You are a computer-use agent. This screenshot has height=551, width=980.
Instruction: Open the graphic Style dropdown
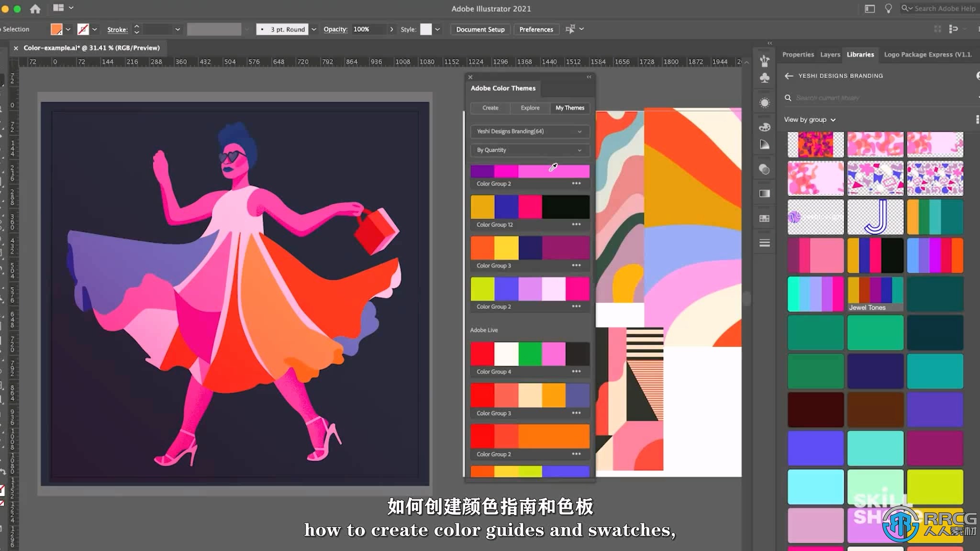pyautogui.click(x=437, y=29)
